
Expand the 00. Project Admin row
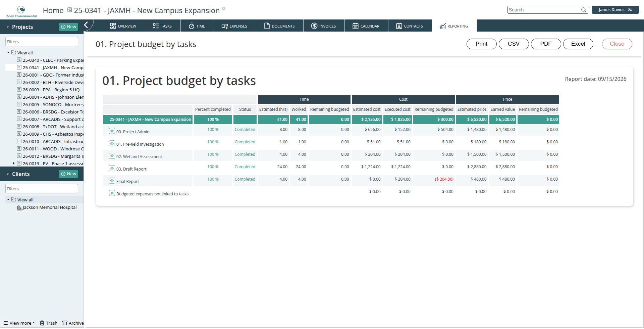pyautogui.click(x=112, y=131)
